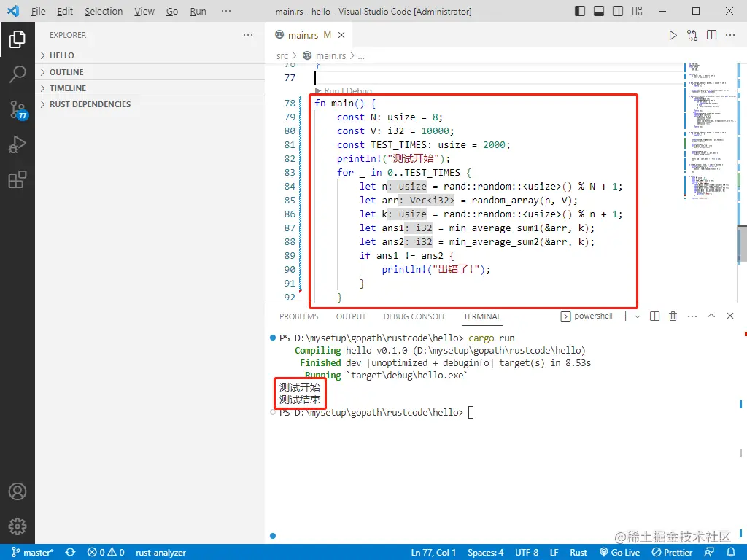Screen dimensions: 747x560
Task: Open notifications bell in status bar
Action: [731, 553]
